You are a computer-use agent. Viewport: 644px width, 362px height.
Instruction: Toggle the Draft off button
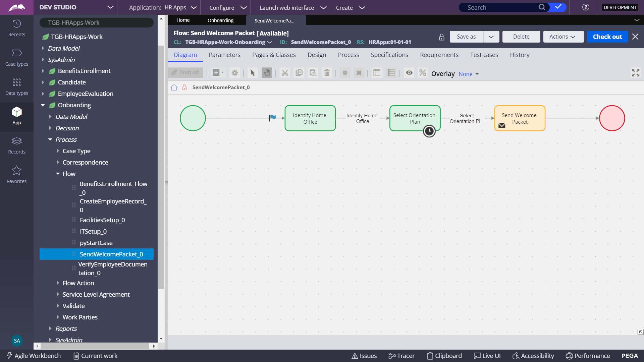(185, 73)
